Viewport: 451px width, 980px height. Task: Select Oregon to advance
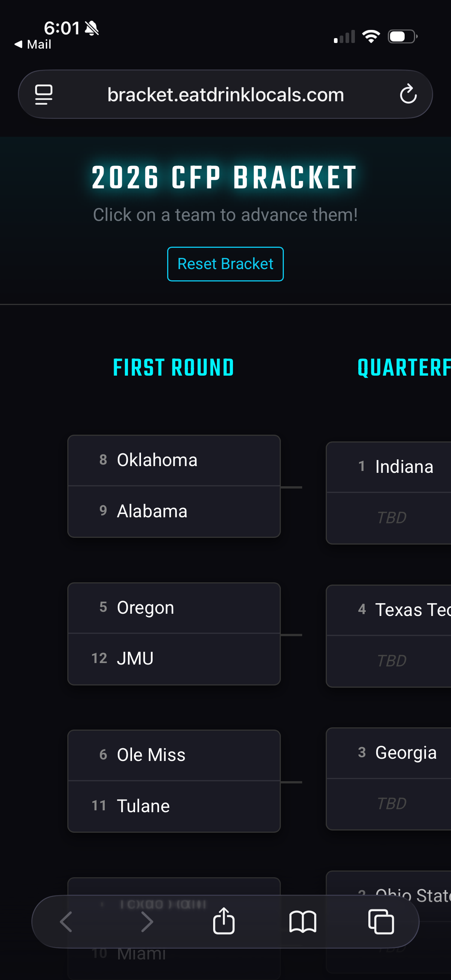(x=174, y=608)
